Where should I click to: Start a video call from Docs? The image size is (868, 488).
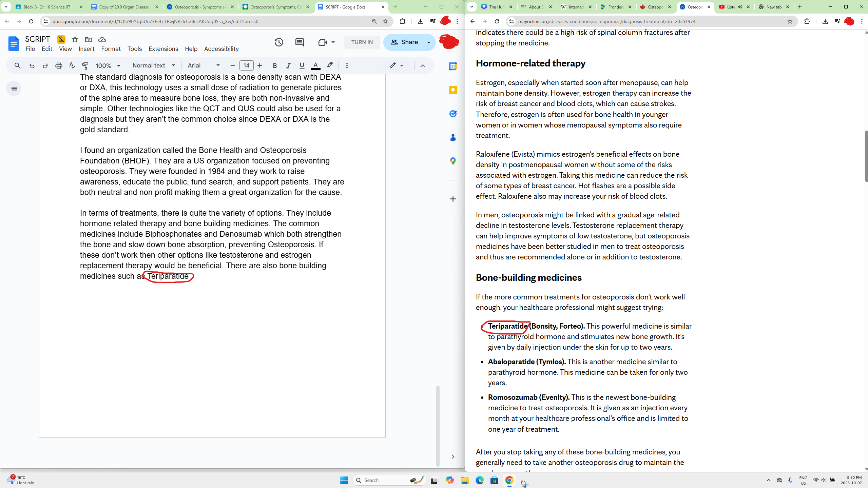(x=322, y=42)
